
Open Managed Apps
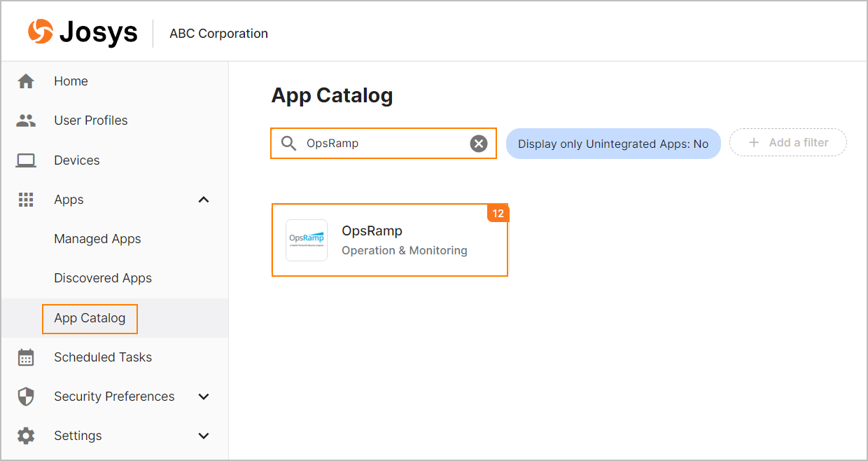pyautogui.click(x=97, y=239)
